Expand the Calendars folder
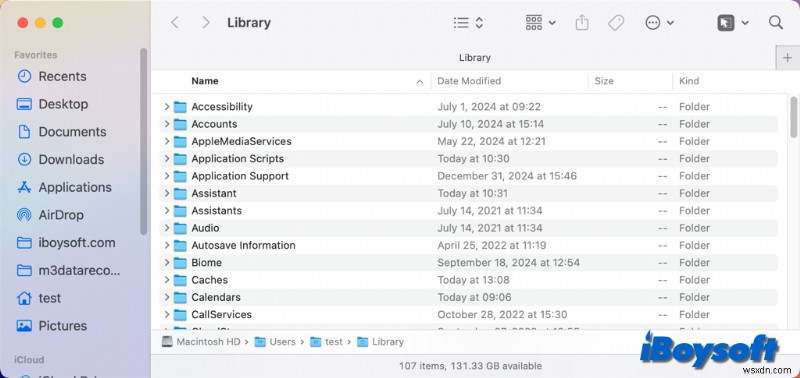 pyautogui.click(x=167, y=297)
